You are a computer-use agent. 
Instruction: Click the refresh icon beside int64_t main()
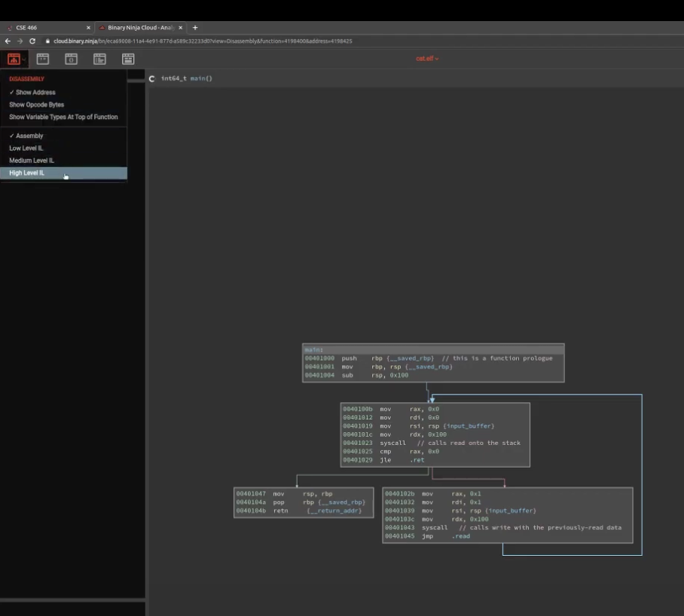tap(152, 79)
